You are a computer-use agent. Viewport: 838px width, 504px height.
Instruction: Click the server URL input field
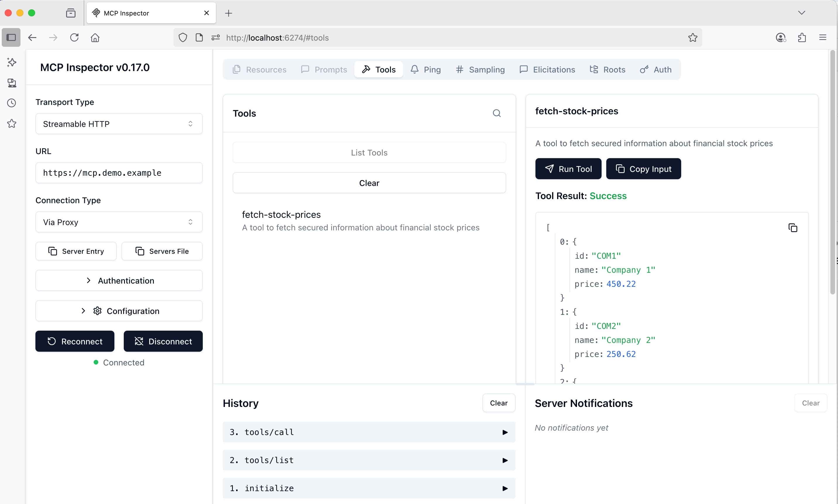tap(119, 173)
